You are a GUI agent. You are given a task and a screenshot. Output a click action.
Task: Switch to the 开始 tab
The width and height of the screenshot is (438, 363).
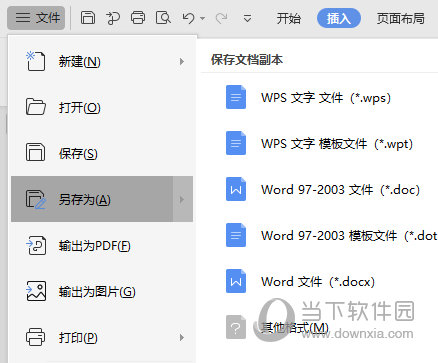289,18
